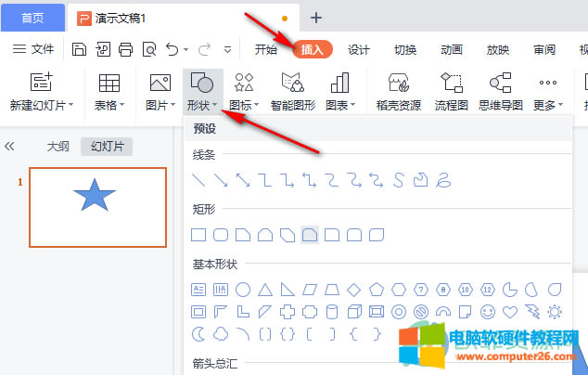Switch to 大纲 outline view
This screenshot has height=375, width=588.
(x=59, y=146)
